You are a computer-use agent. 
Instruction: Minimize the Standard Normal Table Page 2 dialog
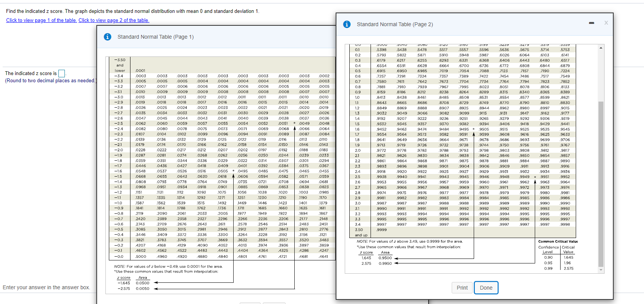(591, 23)
